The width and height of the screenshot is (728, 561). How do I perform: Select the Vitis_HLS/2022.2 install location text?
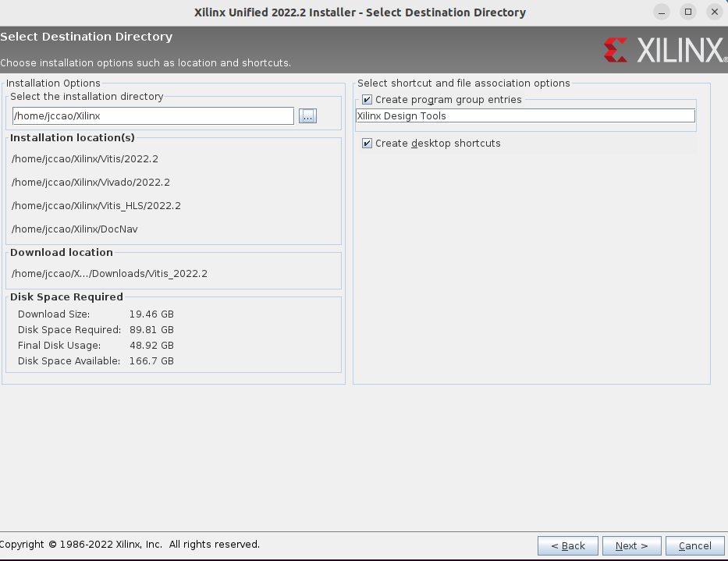(x=96, y=206)
